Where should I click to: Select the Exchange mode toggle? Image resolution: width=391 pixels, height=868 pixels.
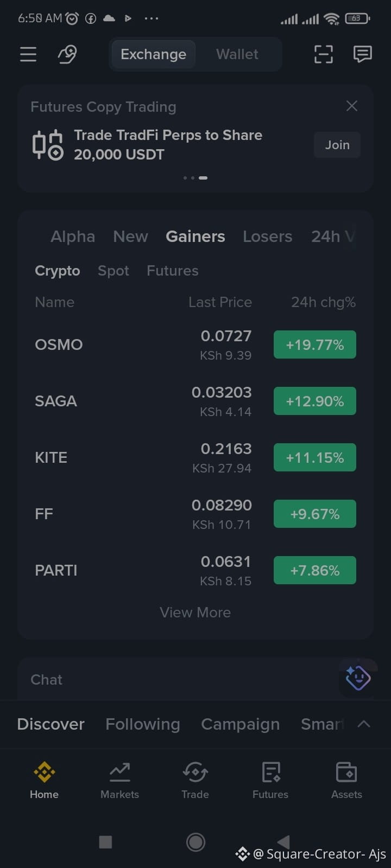(x=153, y=54)
